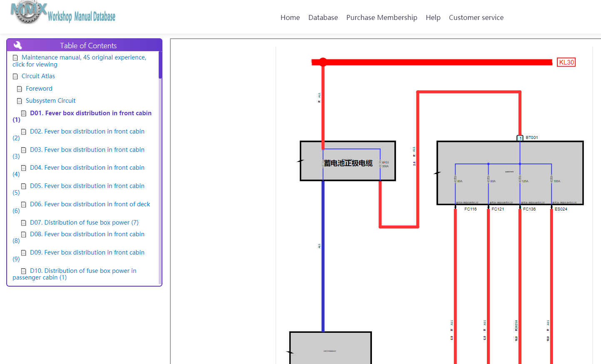The height and width of the screenshot is (364, 601).
Task: Click the page icon beside D02 entry
Action: pos(24,132)
